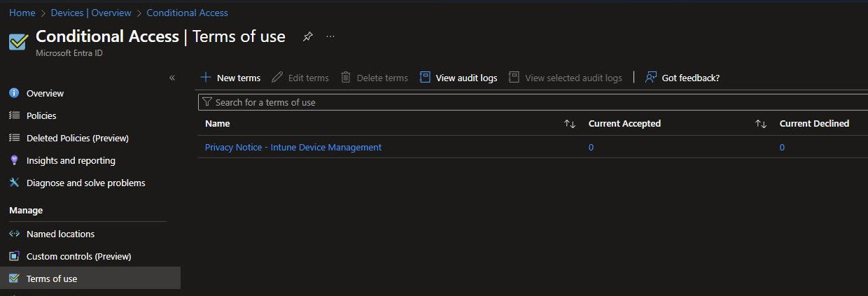Viewport: 868px width, 296px height.
Task: Sort the list by Name column arrows
Action: 570,124
